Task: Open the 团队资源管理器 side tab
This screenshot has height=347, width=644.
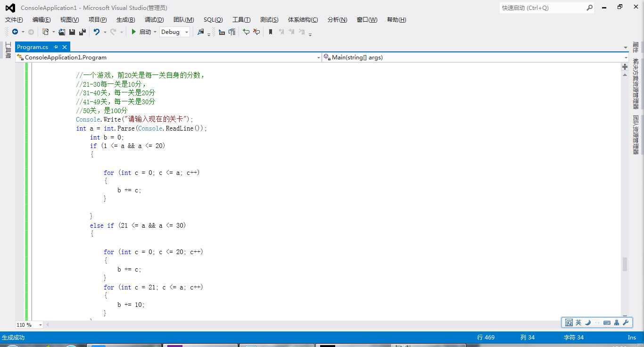Action: click(x=636, y=135)
